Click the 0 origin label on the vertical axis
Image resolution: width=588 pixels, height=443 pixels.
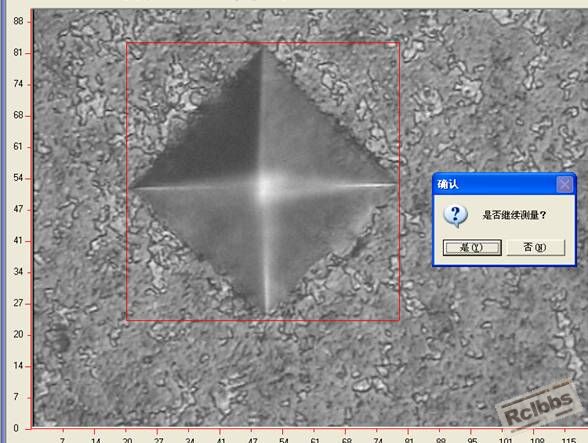coord(16,428)
